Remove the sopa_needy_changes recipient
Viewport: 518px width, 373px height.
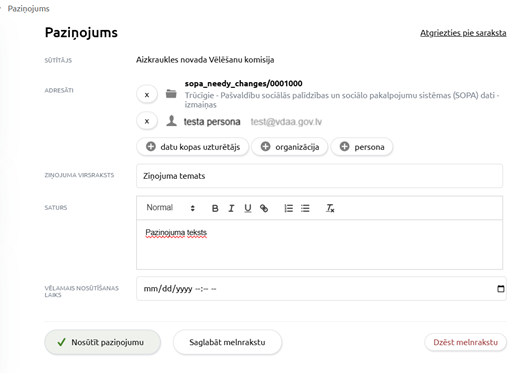pyautogui.click(x=147, y=95)
